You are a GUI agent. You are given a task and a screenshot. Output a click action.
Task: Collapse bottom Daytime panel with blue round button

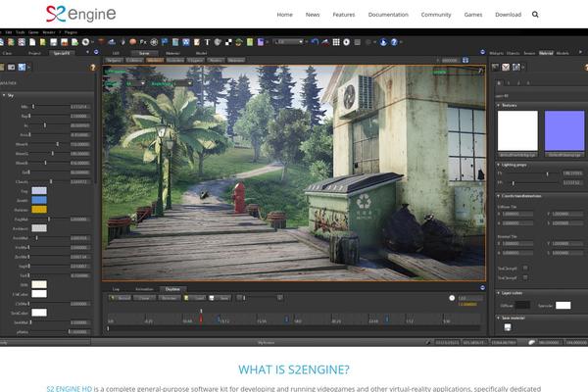(x=482, y=288)
